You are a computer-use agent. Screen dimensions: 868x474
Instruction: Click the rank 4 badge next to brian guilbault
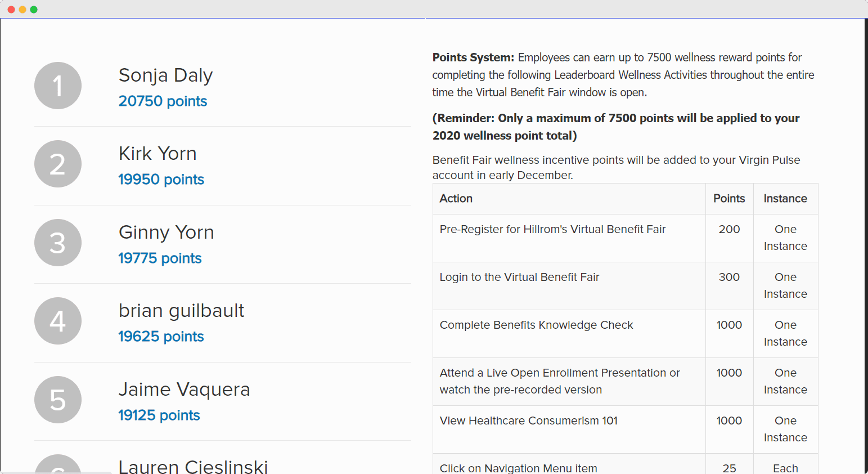[57, 321]
